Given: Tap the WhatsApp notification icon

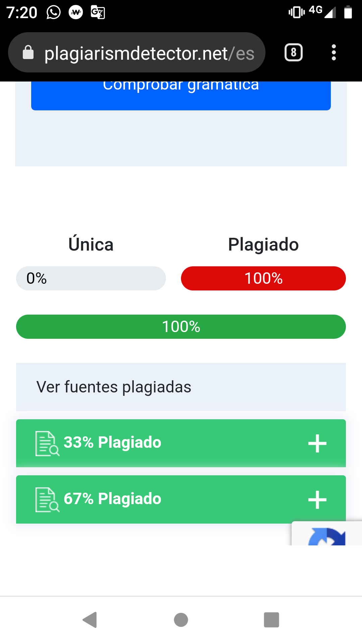Looking at the screenshot, I should point(54,12).
